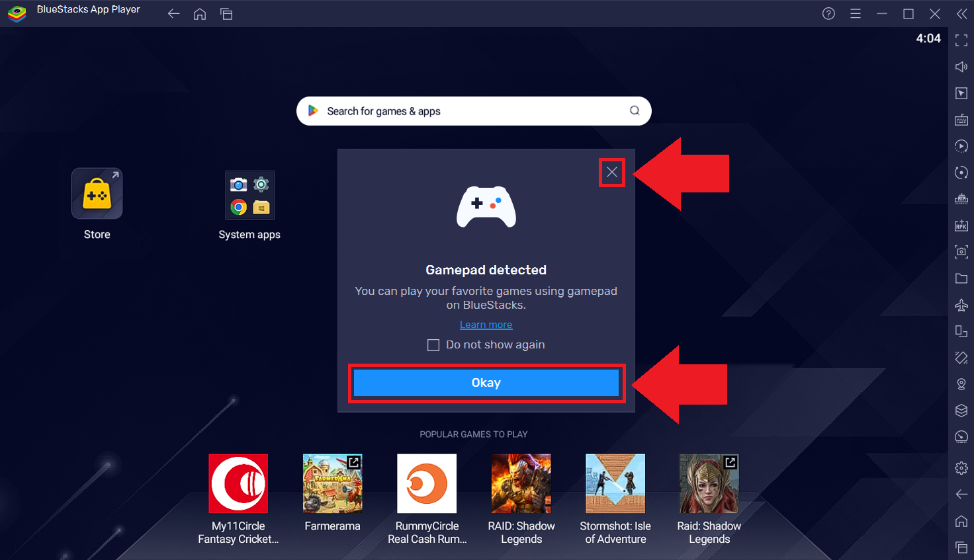Collapse the sidebar with the double chevron
This screenshot has height=560, width=974.
(x=961, y=13)
